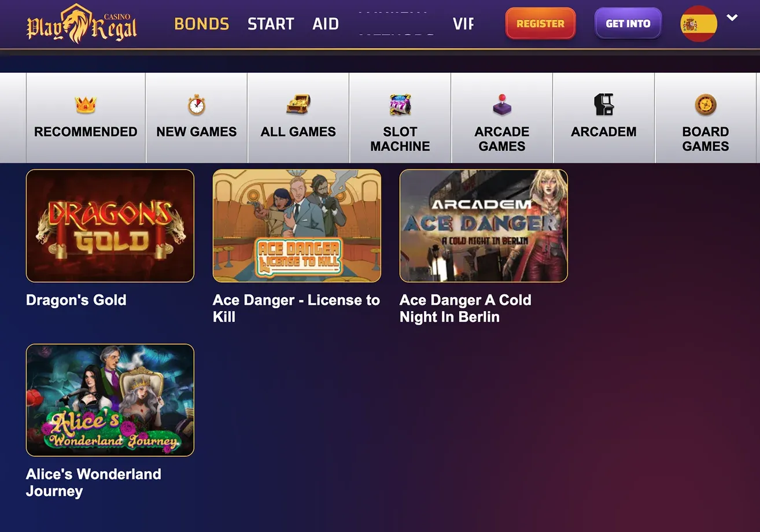Open Arcade Games joystick icon
Image resolution: width=760 pixels, height=532 pixels.
pos(502,105)
